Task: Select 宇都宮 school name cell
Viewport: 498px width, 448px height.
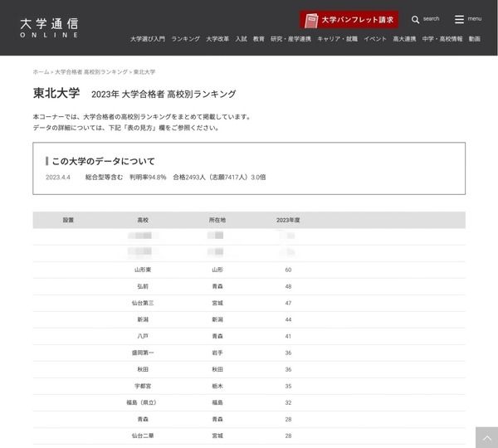Action: pyautogui.click(x=143, y=386)
